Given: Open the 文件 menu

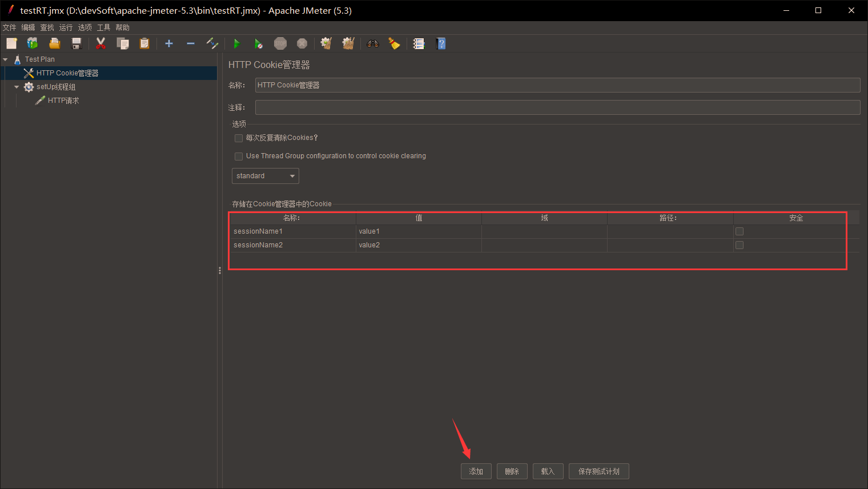Looking at the screenshot, I should click(x=10, y=27).
